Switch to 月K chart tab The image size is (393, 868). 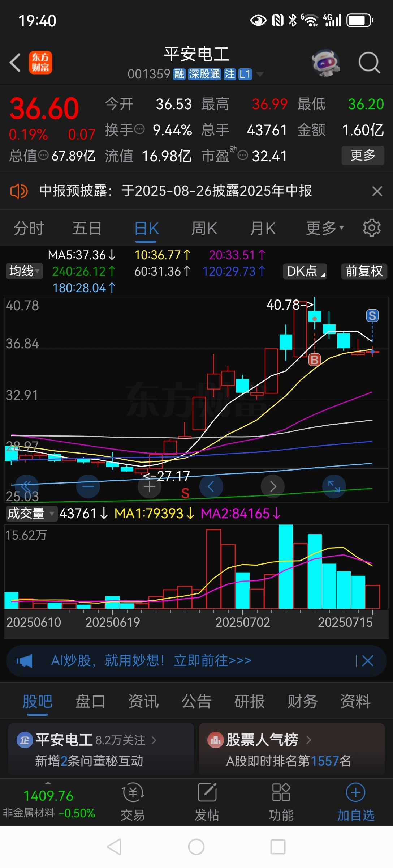[x=263, y=228]
